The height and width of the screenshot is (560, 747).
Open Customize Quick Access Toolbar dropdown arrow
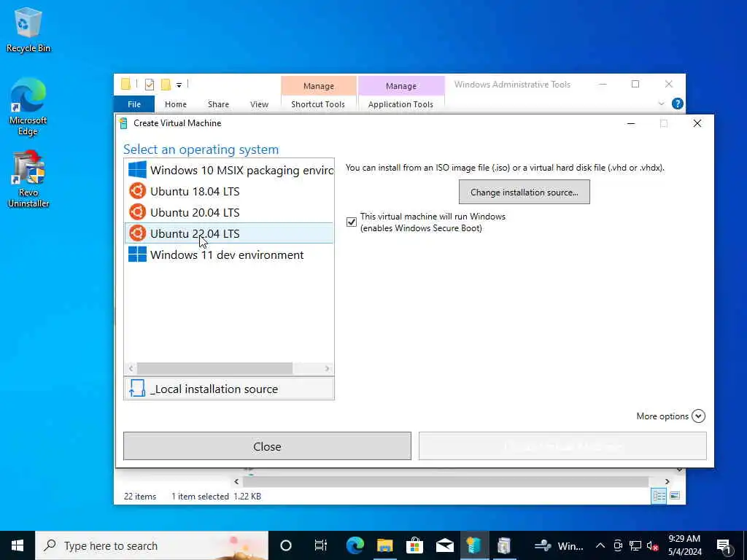pos(179,85)
